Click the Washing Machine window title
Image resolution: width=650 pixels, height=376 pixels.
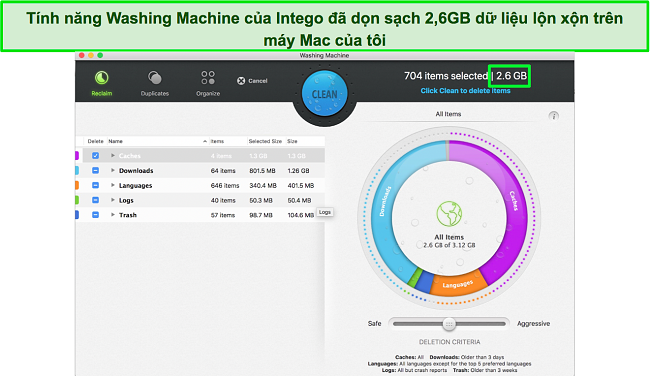click(x=324, y=55)
